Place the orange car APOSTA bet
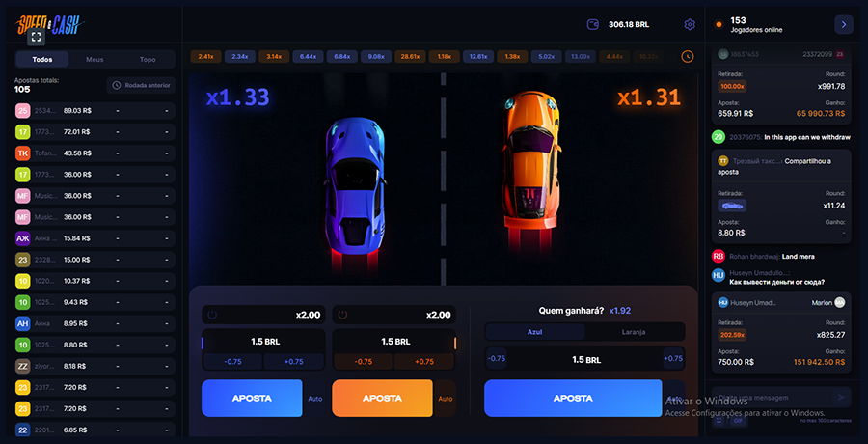 point(382,398)
